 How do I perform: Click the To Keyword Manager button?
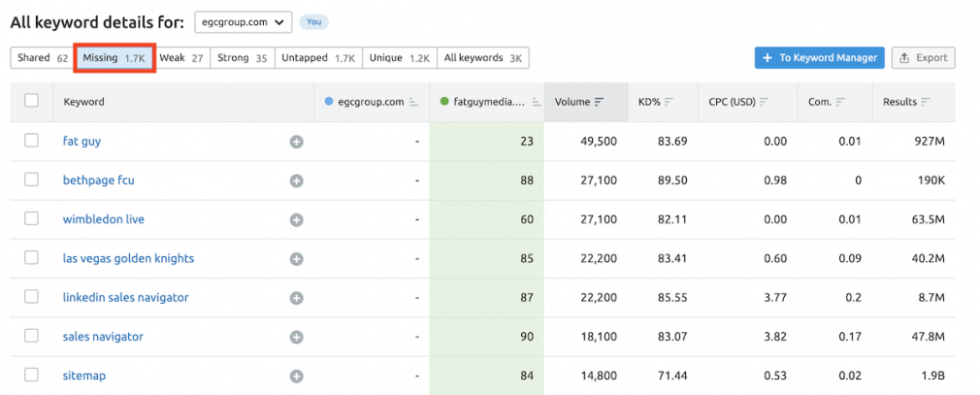point(819,58)
